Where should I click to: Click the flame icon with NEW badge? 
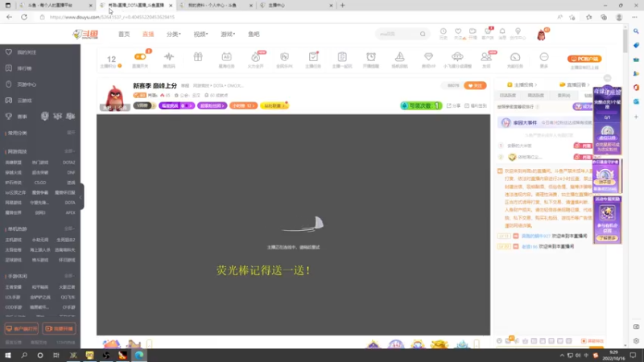[x=256, y=59]
